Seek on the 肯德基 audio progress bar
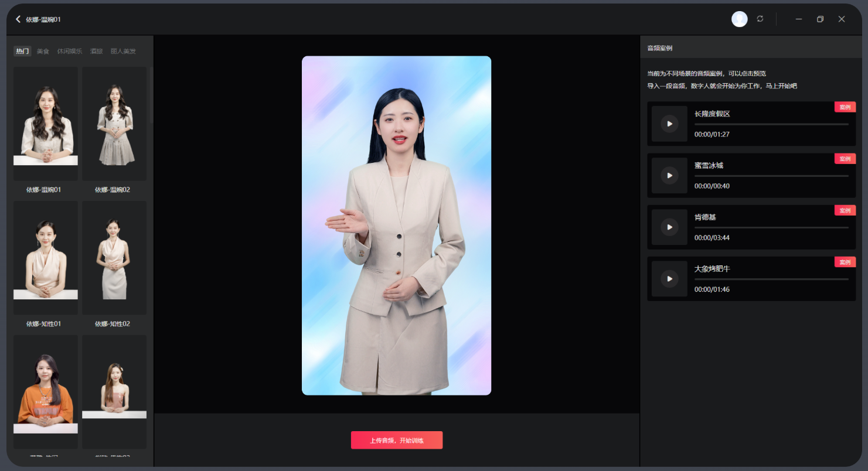 [771, 227]
